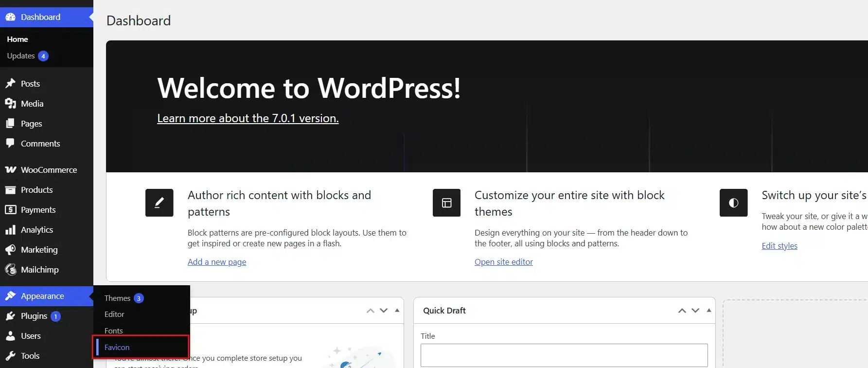Click 'Author rich content with blocks and patterns' heading
The image size is (868, 368).
[280, 203]
